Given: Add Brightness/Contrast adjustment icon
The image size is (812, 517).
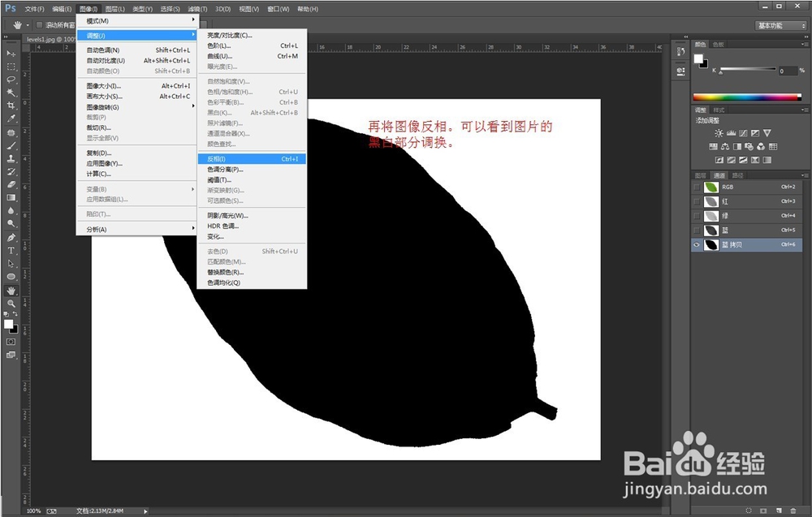Looking at the screenshot, I should [719, 133].
